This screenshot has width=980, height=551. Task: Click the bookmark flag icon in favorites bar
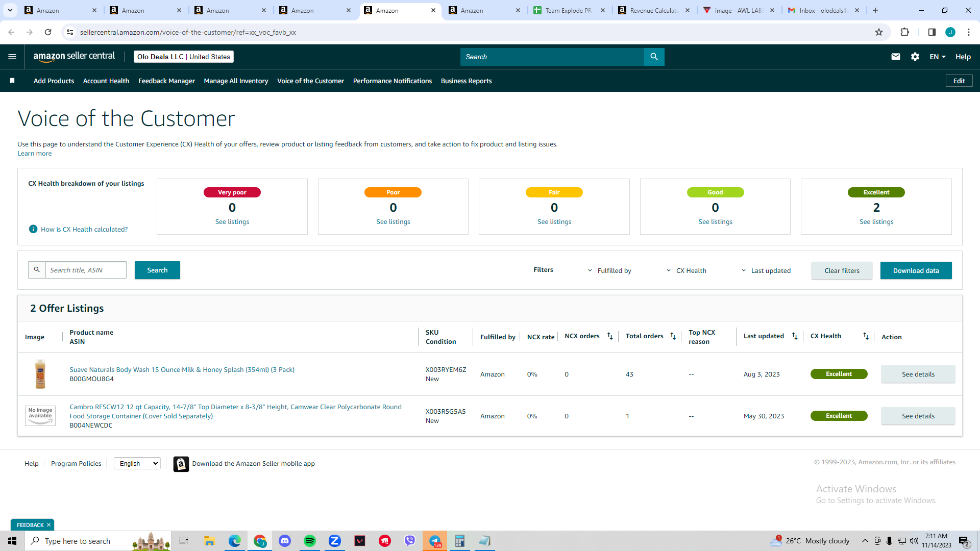tap(12, 81)
